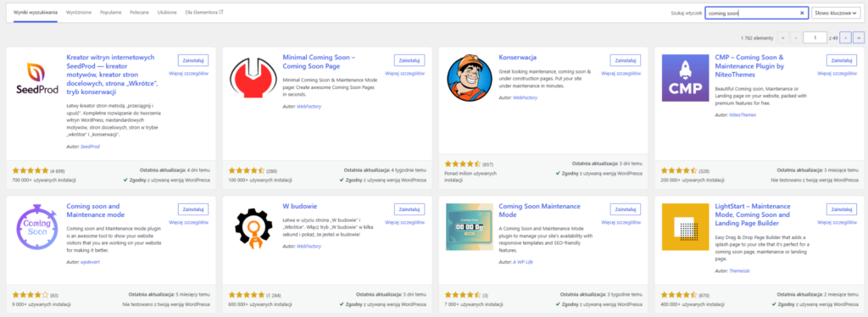Click W budowie five-star rating
The image size is (868, 317).
(247, 295)
